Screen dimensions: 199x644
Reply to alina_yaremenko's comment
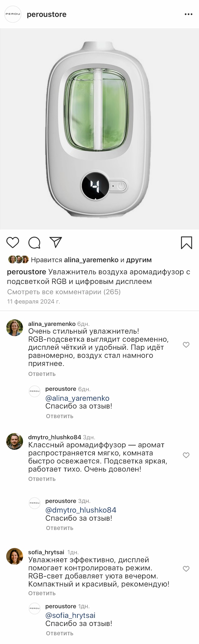coord(42,374)
